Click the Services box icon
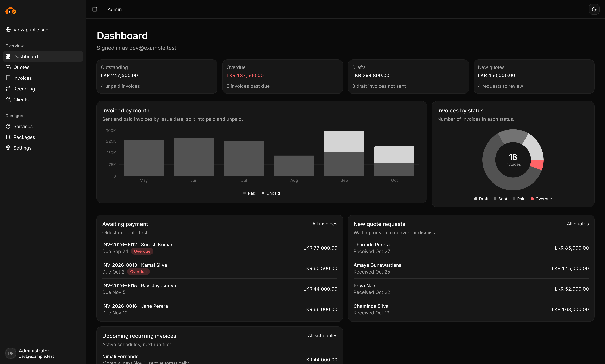 click(x=8, y=126)
